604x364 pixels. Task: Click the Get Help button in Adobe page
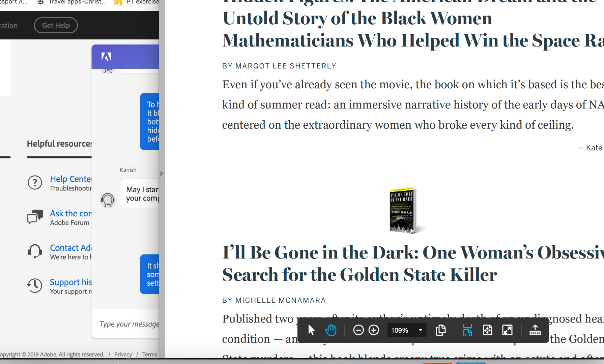[56, 25]
